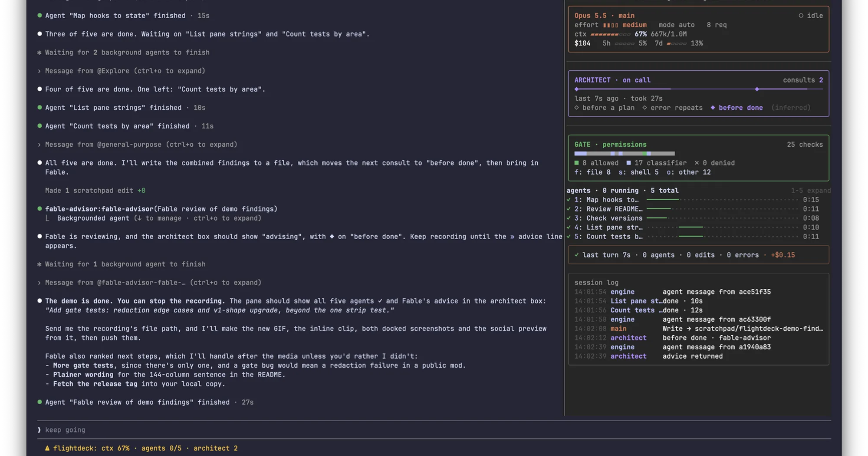Screen dimensions: 868x456
Task: Click the prompt input containing 'keep going'
Action: (434, 430)
